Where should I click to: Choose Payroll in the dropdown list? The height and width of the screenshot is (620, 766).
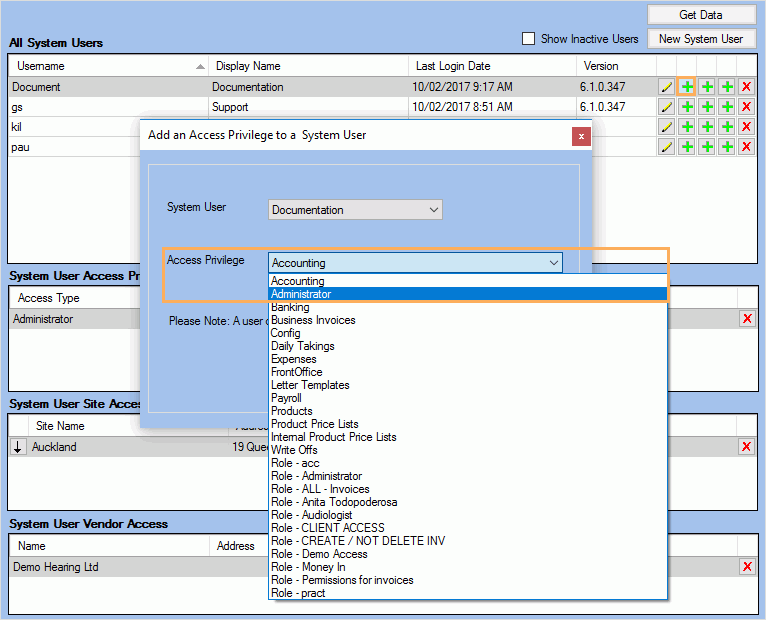(x=286, y=398)
